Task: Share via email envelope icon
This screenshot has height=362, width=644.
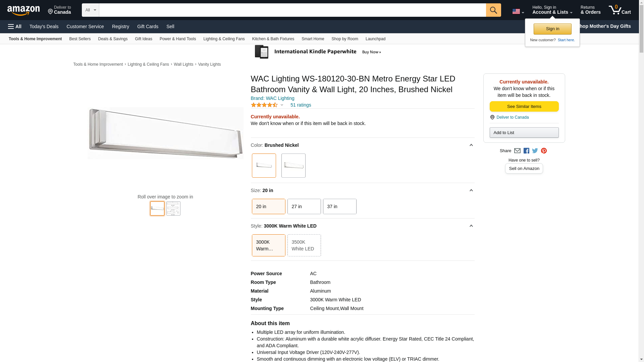Action: tap(517, 151)
